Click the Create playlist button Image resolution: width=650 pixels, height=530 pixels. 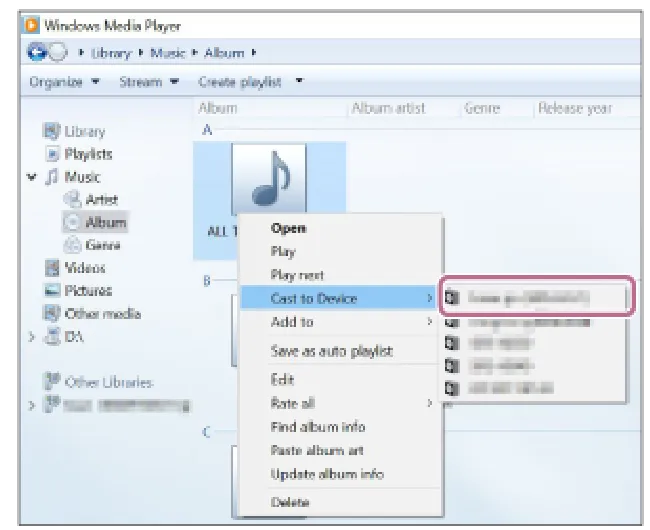[x=240, y=82]
